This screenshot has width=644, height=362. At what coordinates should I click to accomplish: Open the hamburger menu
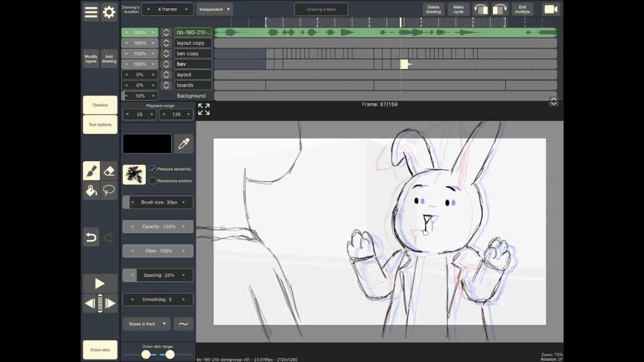91,12
